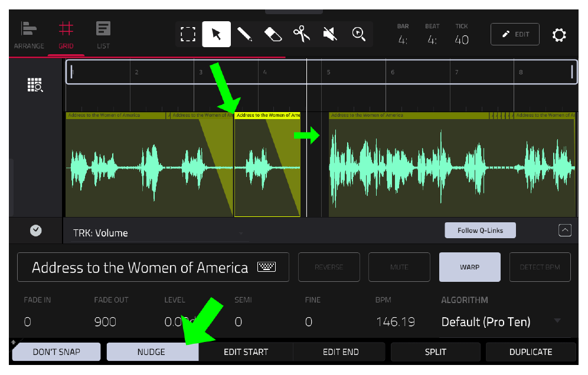Switch to the Arrange view
The width and height of the screenshot is (588, 375).
(x=29, y=35)
